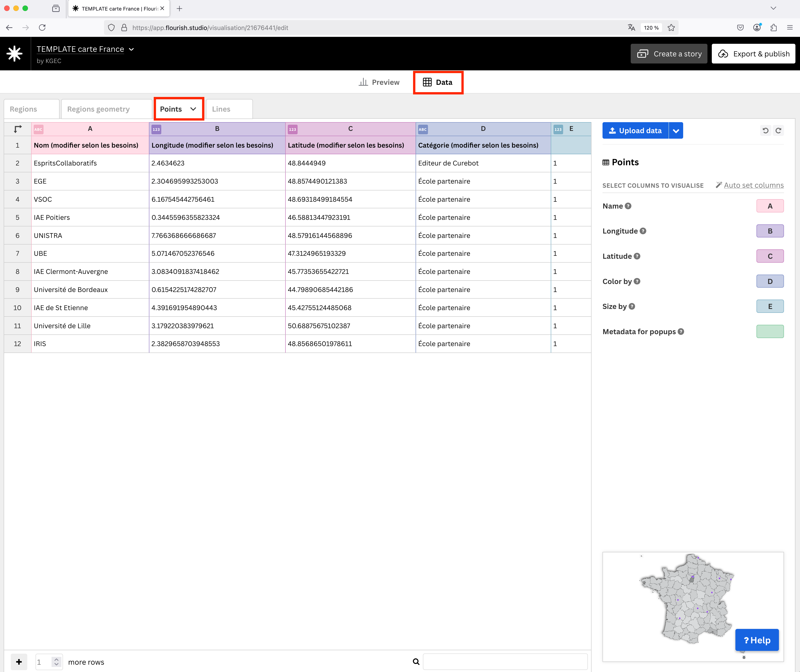This screenshot has width=800, height=672.
Task: Expand the list all tabs chevron
Action: [773, 8]
